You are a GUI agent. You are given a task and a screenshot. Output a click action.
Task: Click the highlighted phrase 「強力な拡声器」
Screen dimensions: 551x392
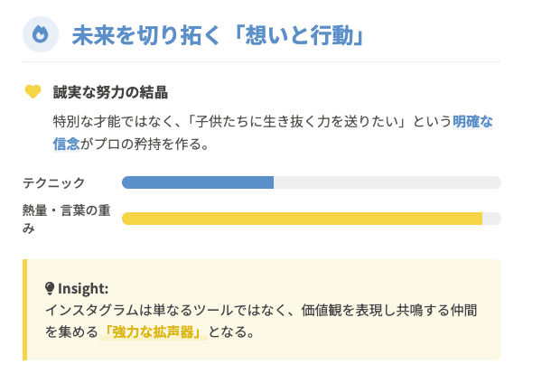point(153,331)
